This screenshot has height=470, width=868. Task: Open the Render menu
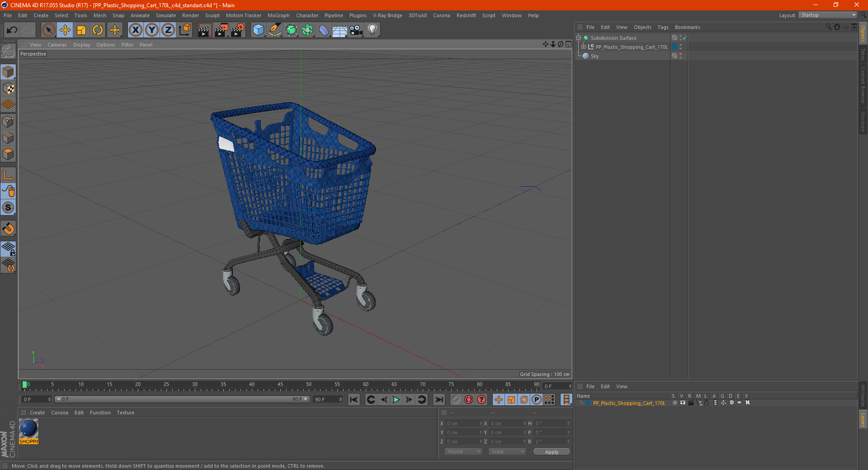(190, 15)
